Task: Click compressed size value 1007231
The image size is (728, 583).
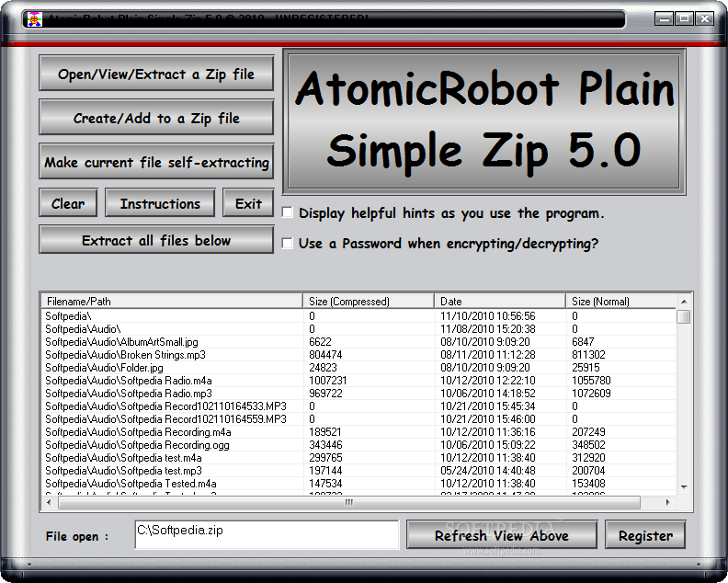Action: click(x=328, y=381)
